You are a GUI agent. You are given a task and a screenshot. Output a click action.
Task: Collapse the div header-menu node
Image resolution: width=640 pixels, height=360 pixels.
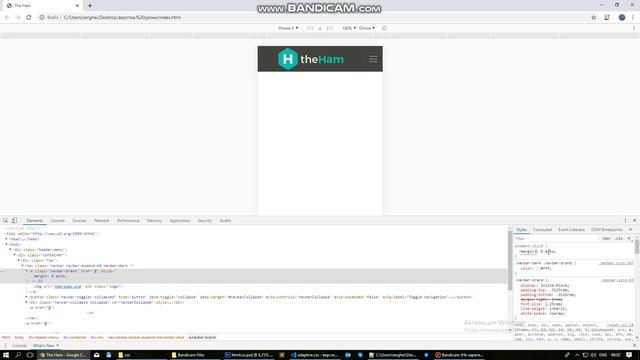point(11,249)
